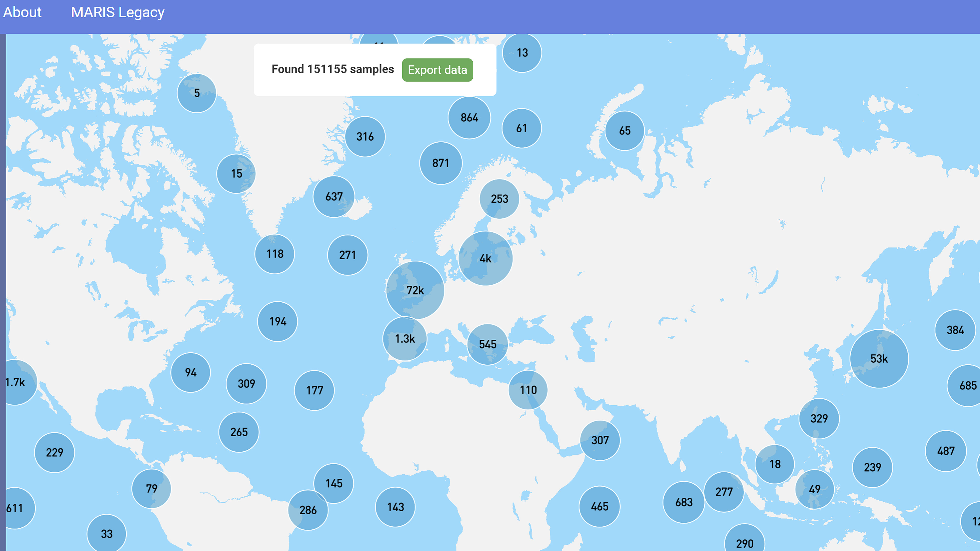Image resolution: width=980 pixels, height=551 pixels.
Task: Click the 72k cluster near UK
Action: (x=415, y=290)
